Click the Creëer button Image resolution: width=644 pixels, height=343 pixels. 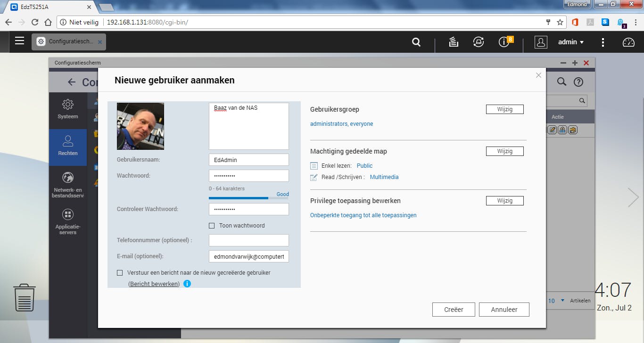(454, 310)
